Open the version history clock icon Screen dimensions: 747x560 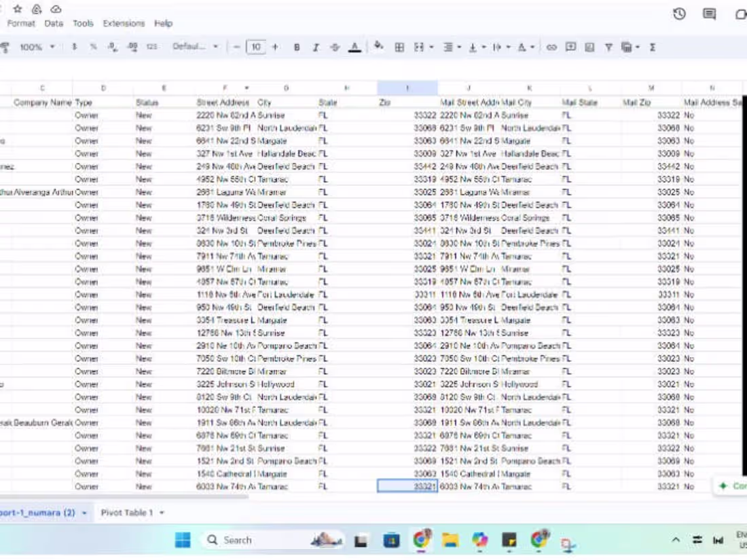tap(679, 14)
